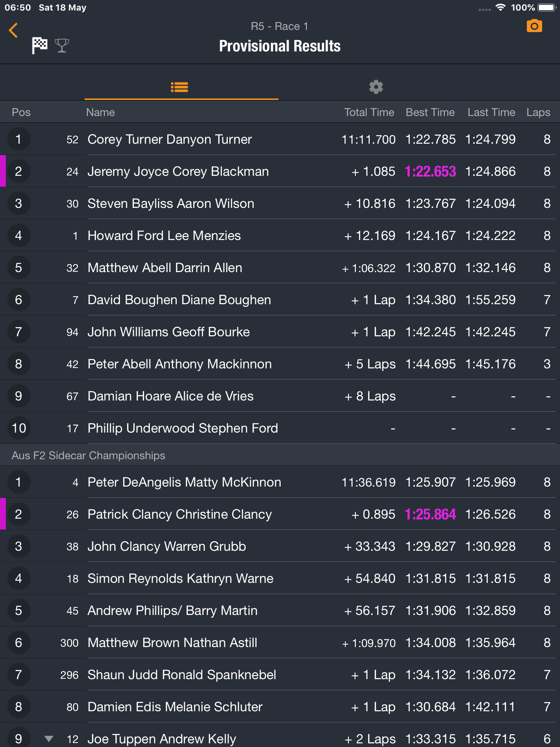Select the checkered flag icon
560x747 pixels.
click(40, 46)
